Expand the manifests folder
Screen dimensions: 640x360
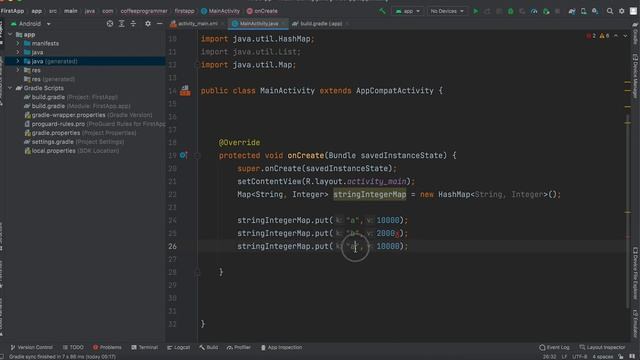pyautogui.click(x=18, y=43)
